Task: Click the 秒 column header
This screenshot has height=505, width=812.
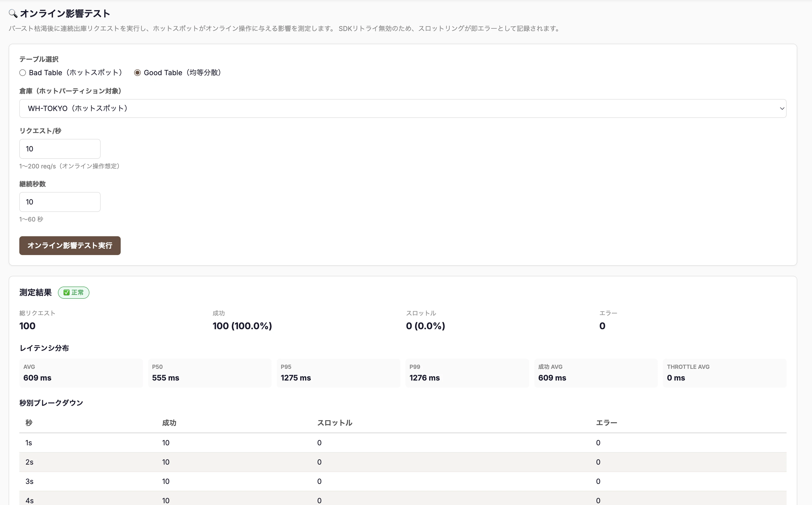Action: pyautogui.click(x=29, y=423)
